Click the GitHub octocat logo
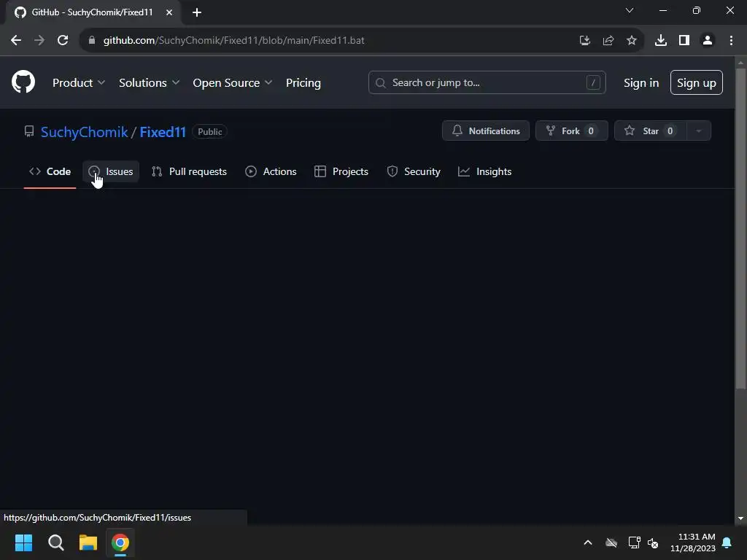This screenshot has width=747, height=560. click(x=23, y=82)
